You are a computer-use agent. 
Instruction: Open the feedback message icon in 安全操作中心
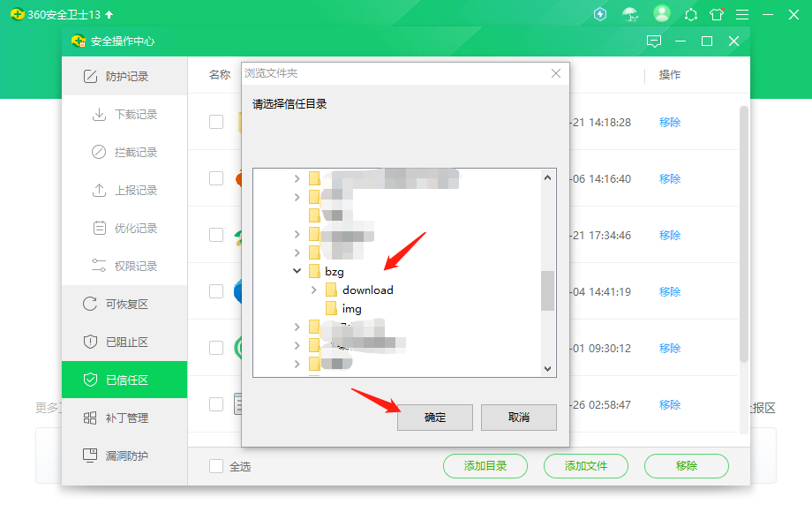653,41
